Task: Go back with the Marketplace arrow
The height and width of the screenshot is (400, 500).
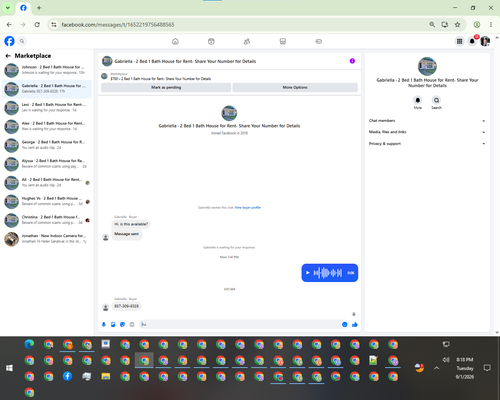Action: click(x=8, y=56)
